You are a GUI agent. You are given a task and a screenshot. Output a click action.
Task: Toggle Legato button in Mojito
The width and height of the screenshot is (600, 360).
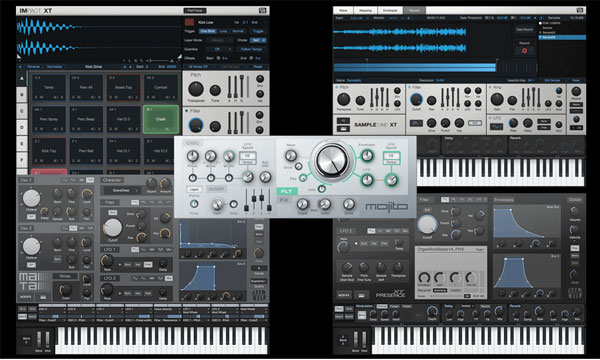194,189
